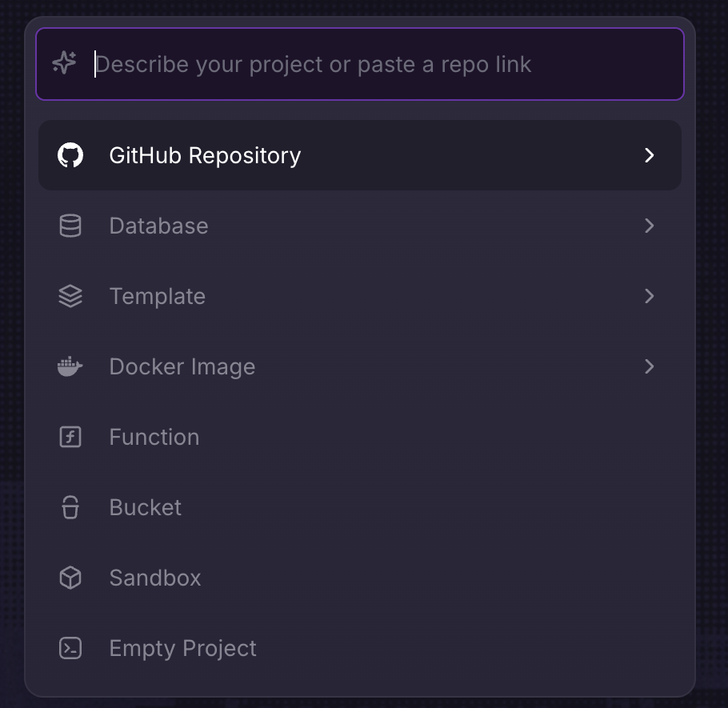Expand the GitHub Repository chevron
This screenshot has width=728, height=708.
pos(649,155)
